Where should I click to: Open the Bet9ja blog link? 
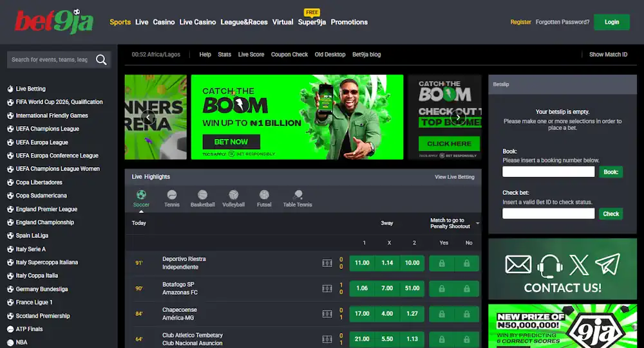point(366,55)
